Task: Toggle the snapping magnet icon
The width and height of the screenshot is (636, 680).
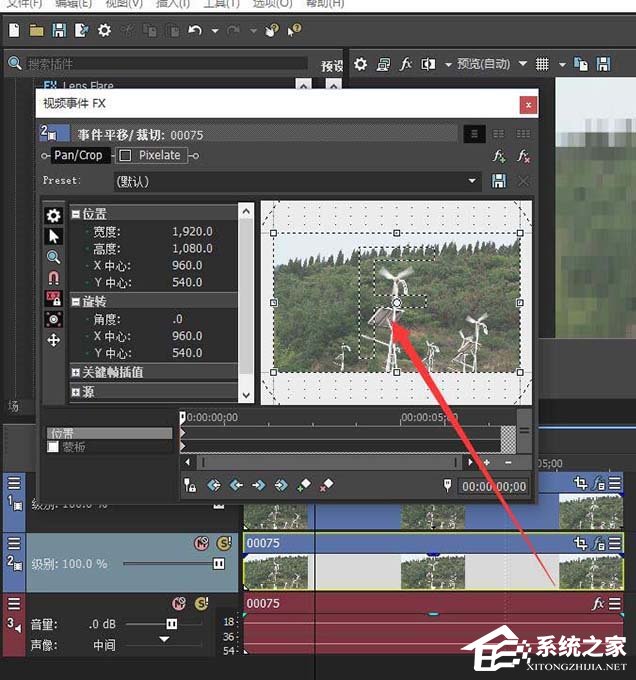Action: [x=53, y=278]
